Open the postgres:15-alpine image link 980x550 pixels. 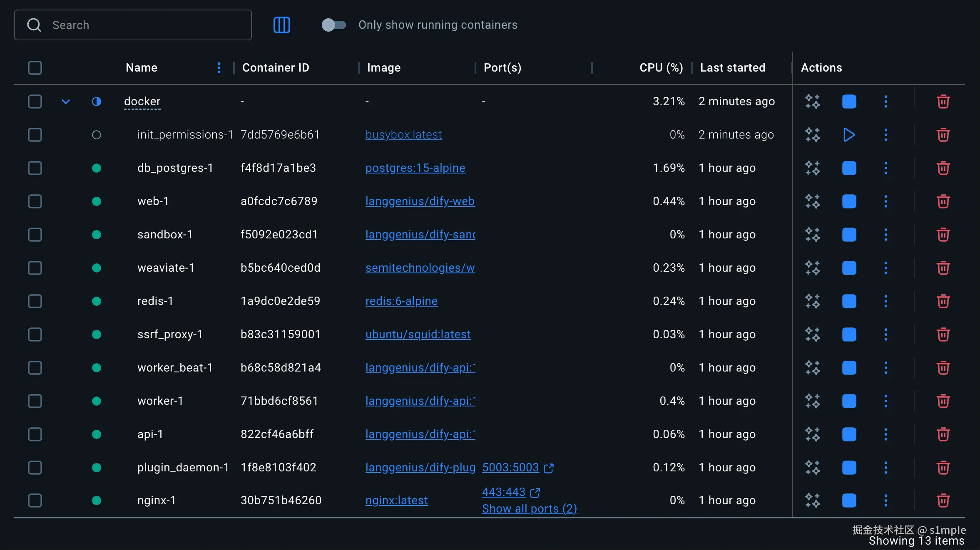415,168
